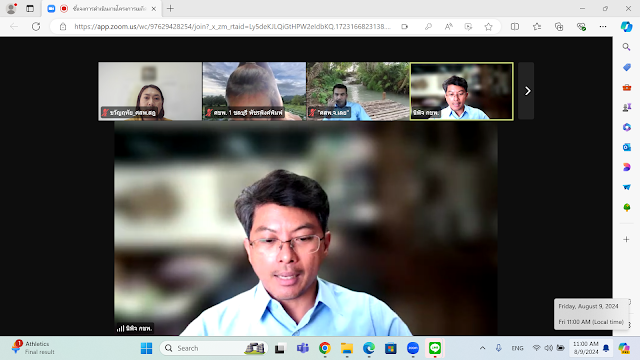Open the Athletics news widget
This screenshot has width=640, height=360.
click(x=33, y=348)
